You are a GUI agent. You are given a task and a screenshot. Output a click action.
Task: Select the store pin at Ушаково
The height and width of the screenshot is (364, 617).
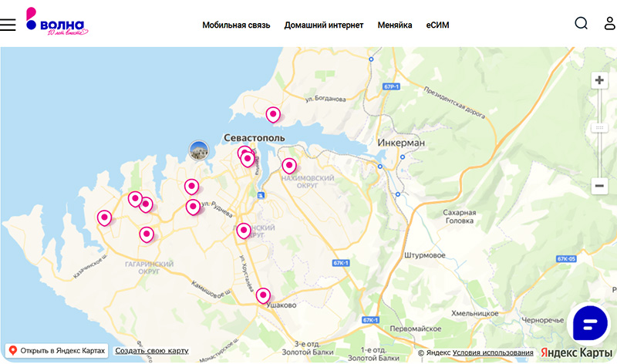(263, 295)
